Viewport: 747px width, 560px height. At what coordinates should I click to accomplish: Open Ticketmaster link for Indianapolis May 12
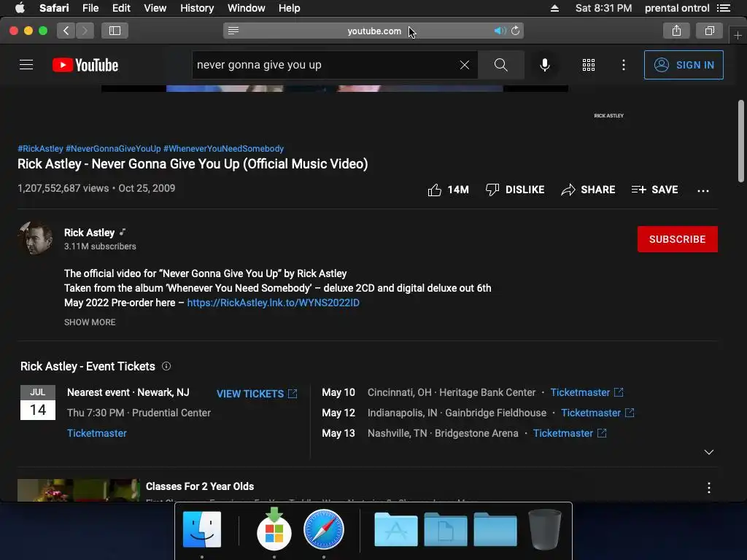click(x=597, y=413)
